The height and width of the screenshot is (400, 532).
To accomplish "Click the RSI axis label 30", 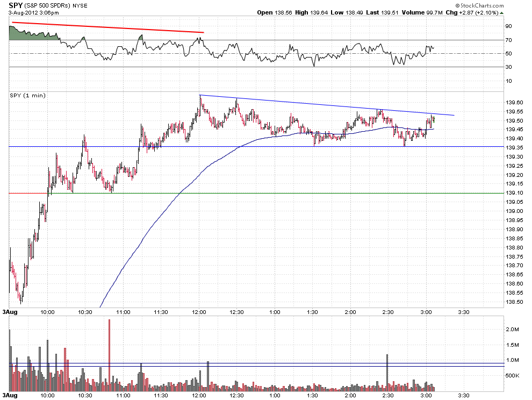I will 508,67.
